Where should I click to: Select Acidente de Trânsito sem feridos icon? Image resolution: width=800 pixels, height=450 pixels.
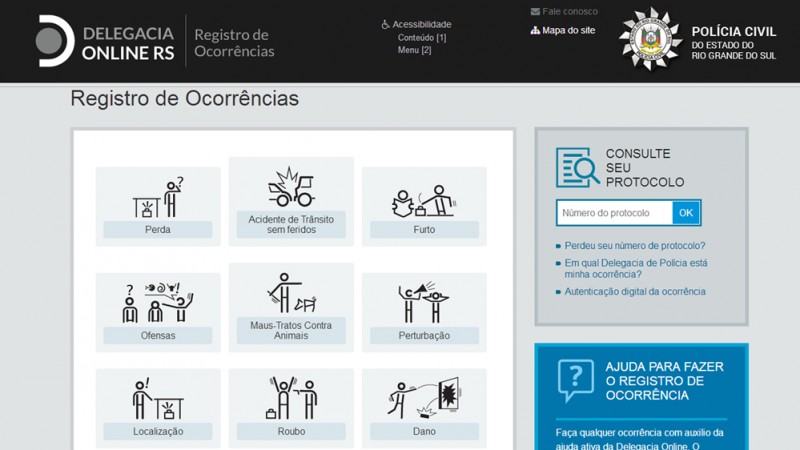coord(291,187)
